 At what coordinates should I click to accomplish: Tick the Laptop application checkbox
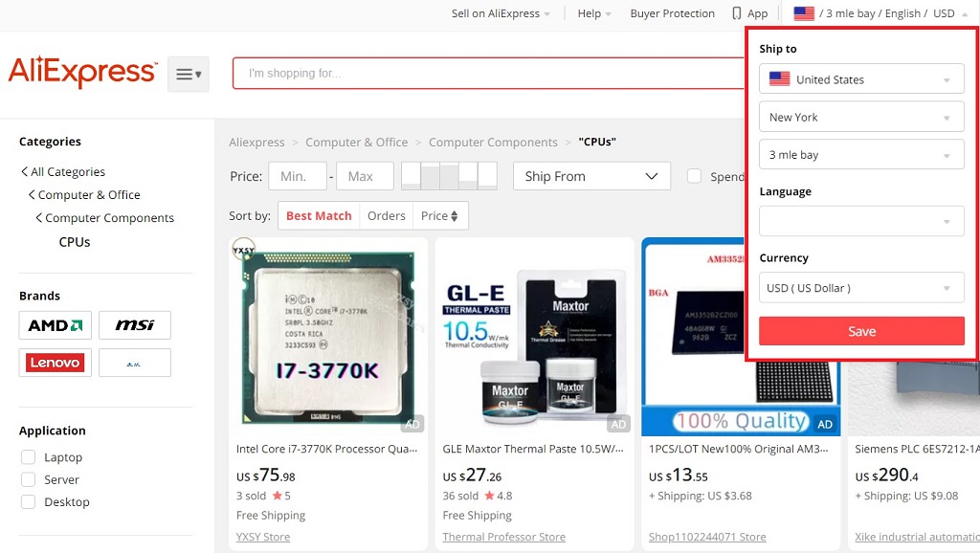click(28, 457)
